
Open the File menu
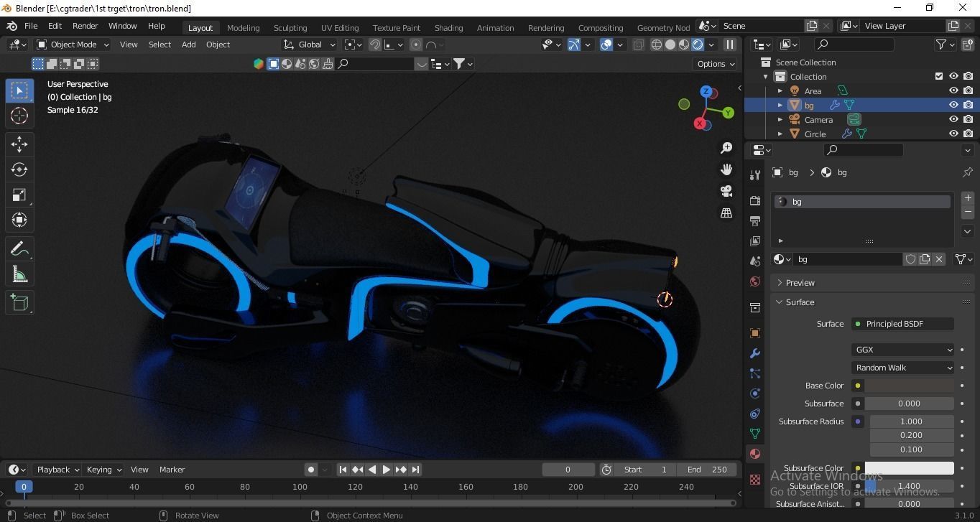click(x=31, y=26)
